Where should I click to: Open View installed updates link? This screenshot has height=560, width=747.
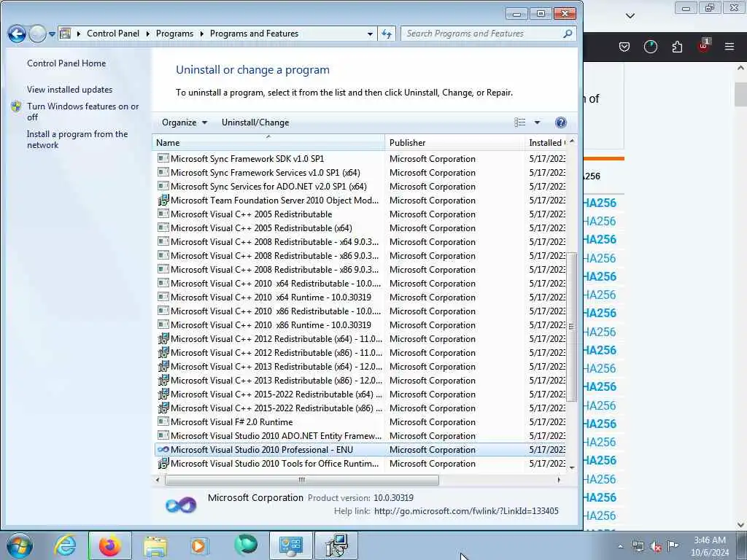69,89
